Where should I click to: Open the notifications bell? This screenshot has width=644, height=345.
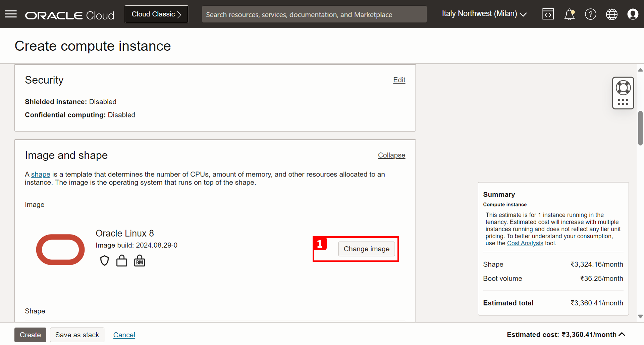pyautogui.click(x=570, y=14)
